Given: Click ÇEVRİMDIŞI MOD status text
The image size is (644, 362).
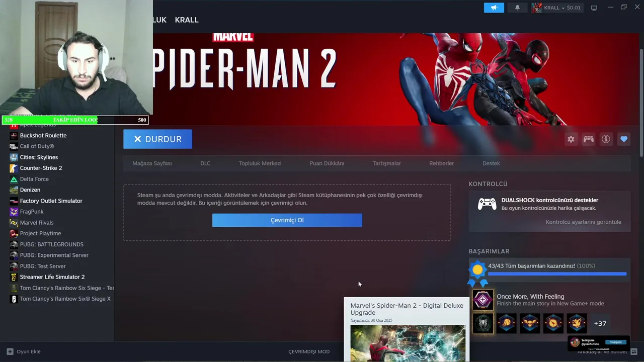Looking at the screenshot, I should click(309, 351).
